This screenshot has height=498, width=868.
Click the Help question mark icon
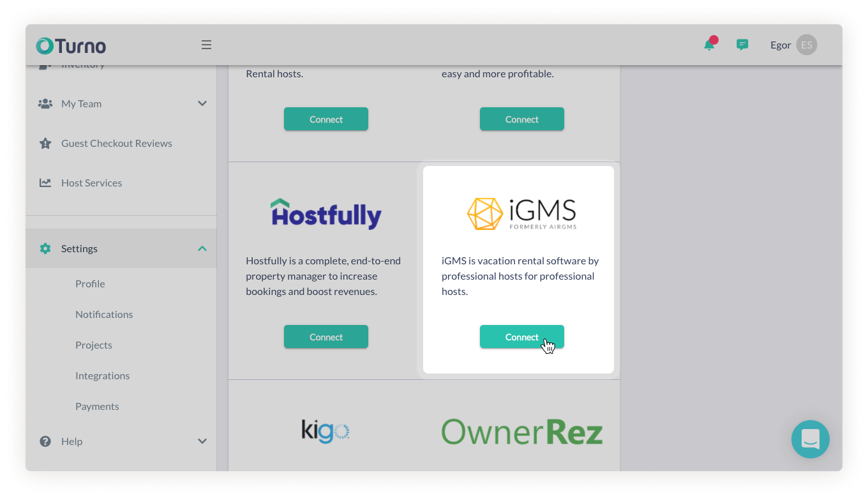click(x=45, y=441)
